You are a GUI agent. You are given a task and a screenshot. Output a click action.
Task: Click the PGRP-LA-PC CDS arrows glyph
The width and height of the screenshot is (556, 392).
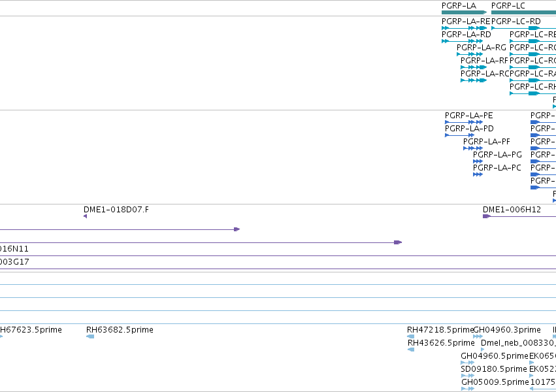pos(478,174)
